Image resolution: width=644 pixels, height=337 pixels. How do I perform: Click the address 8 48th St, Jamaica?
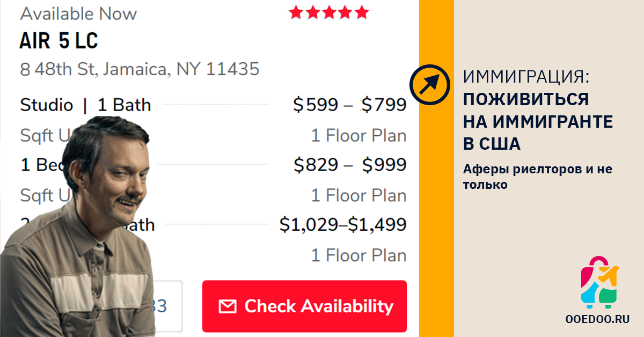[140, 69]
